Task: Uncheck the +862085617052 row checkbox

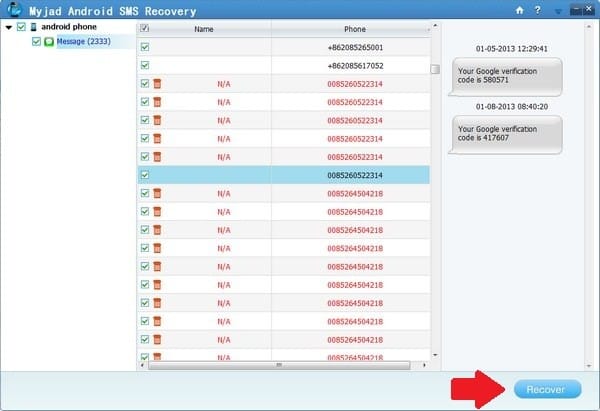Action: pos(145,65)
